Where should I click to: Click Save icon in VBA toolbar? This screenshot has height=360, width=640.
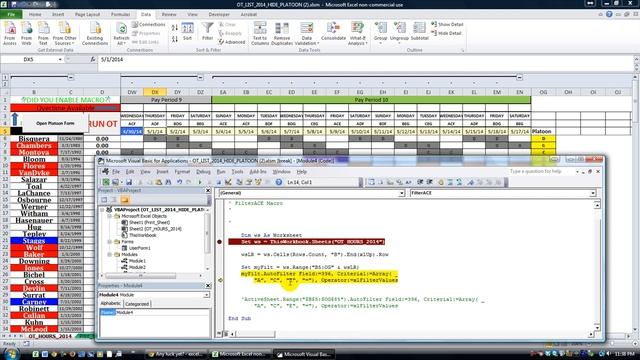point(129,182)
